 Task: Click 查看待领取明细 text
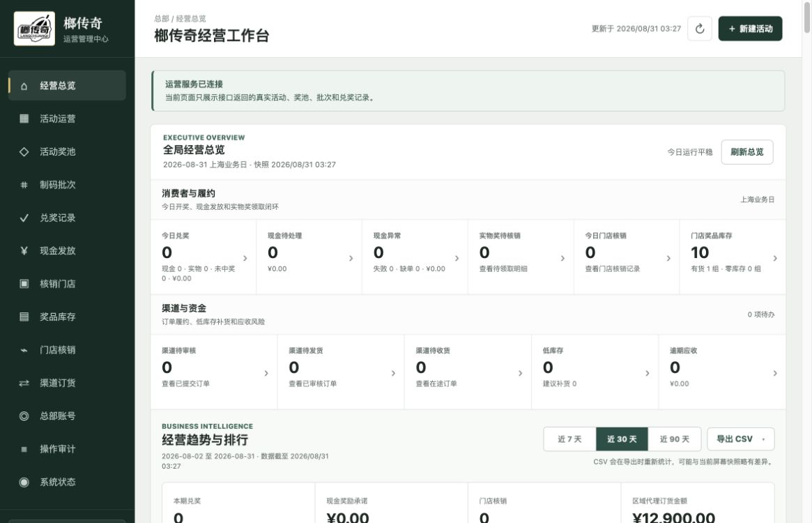point(503,268)
